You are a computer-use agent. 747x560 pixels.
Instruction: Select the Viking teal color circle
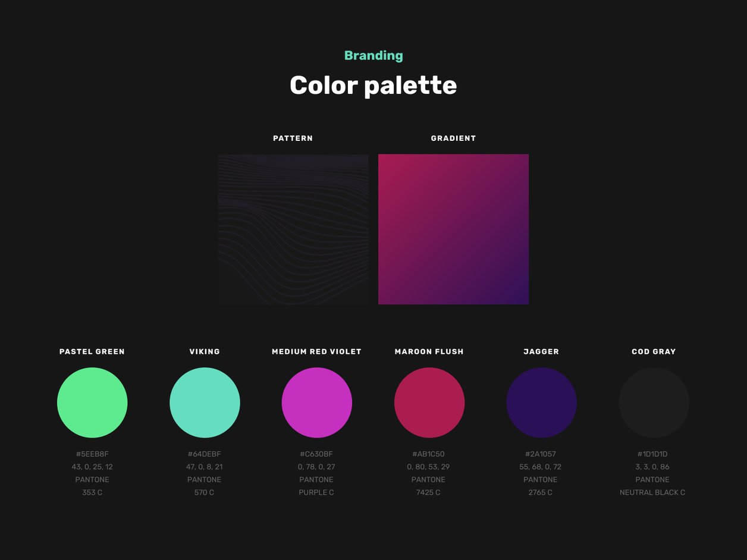[x=205, y=402]
